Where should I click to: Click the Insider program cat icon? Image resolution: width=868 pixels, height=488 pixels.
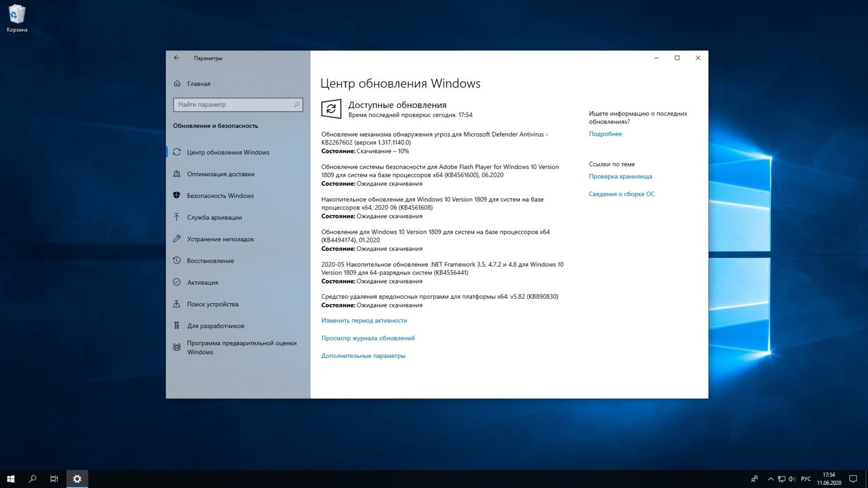point(177,347)
